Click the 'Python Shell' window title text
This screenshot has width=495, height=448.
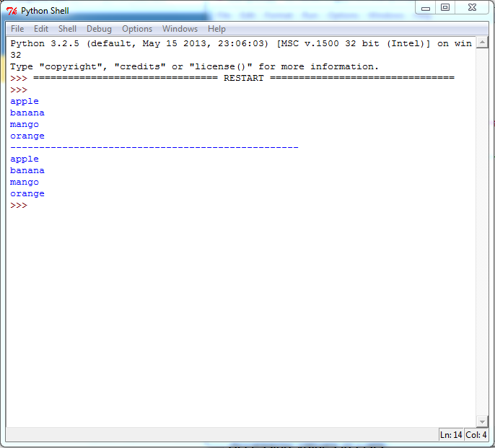(45, 11)
